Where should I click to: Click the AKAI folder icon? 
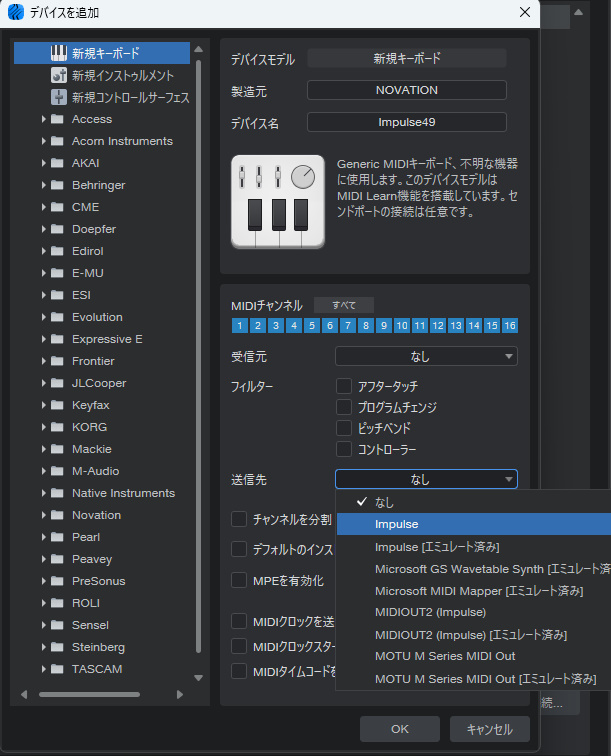point(58,163)
